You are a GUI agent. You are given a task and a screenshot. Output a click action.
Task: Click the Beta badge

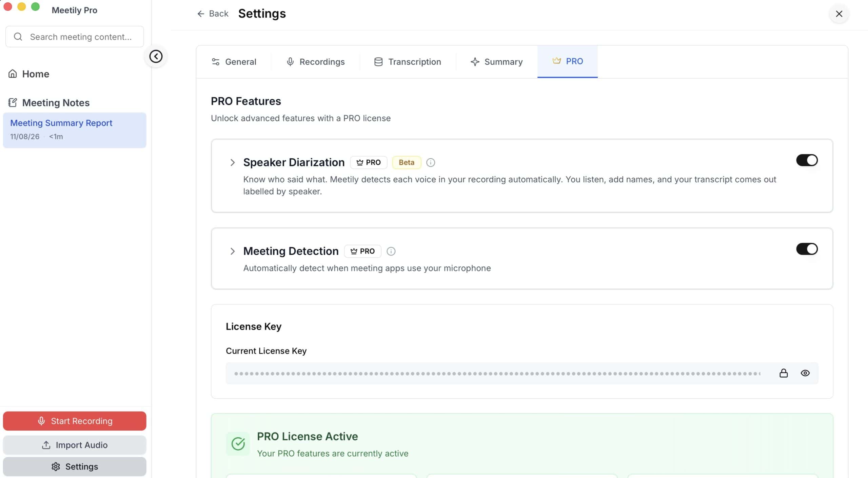coord(407,162)
